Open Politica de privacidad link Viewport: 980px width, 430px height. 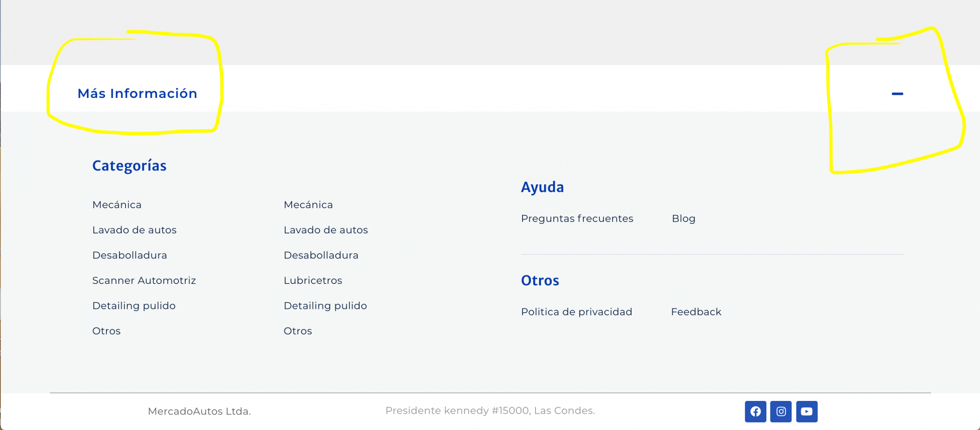[x=576, y=312]
